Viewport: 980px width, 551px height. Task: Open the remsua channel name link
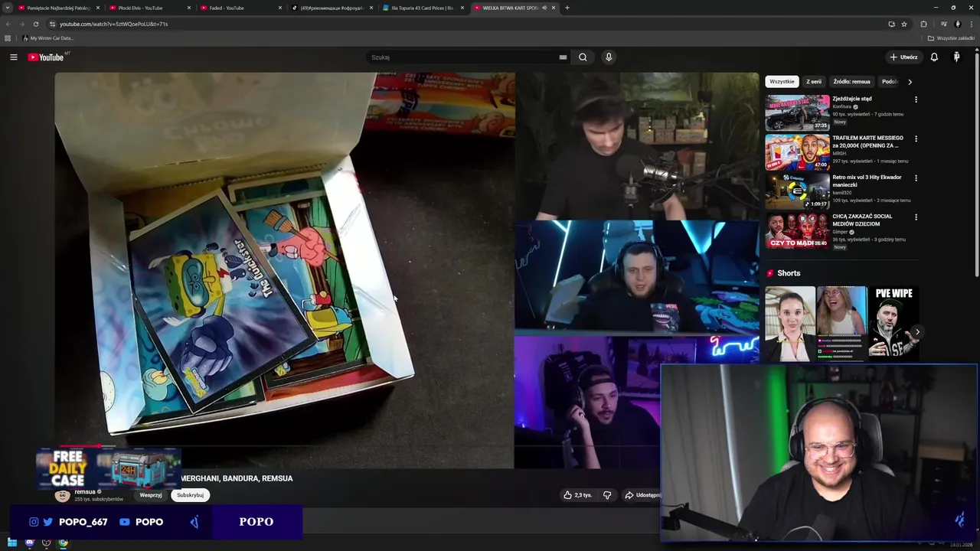85,492
